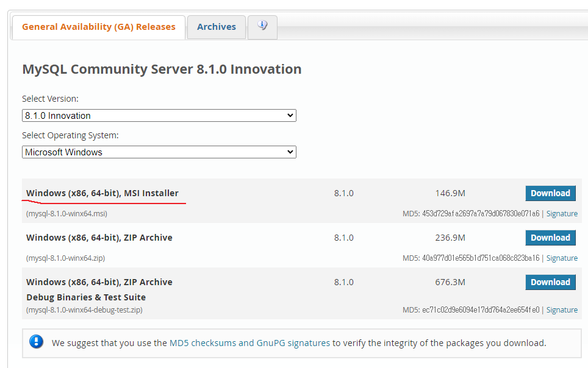Click the MD5 hash of the MSI installer
This screenshot has height=368, width=588.
[x=481, y=214]
